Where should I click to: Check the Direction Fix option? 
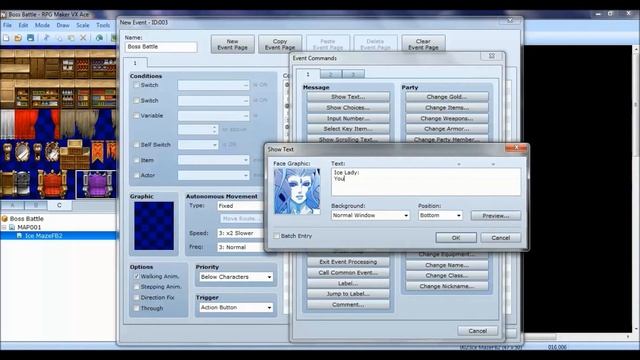(136, 298)
